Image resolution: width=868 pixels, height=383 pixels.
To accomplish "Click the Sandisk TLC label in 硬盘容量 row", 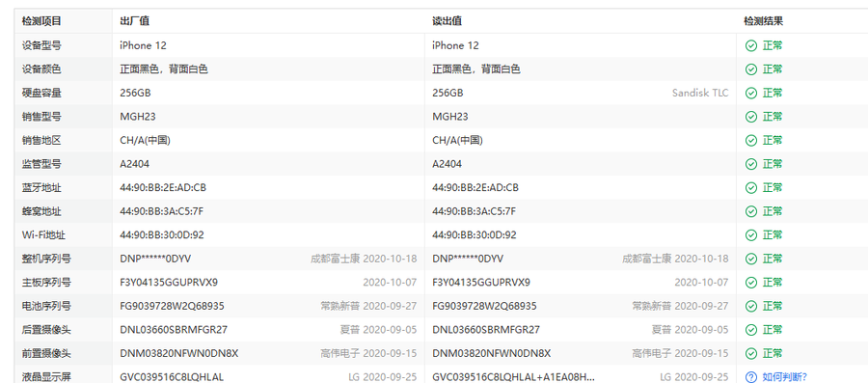I will coord(700,93).
